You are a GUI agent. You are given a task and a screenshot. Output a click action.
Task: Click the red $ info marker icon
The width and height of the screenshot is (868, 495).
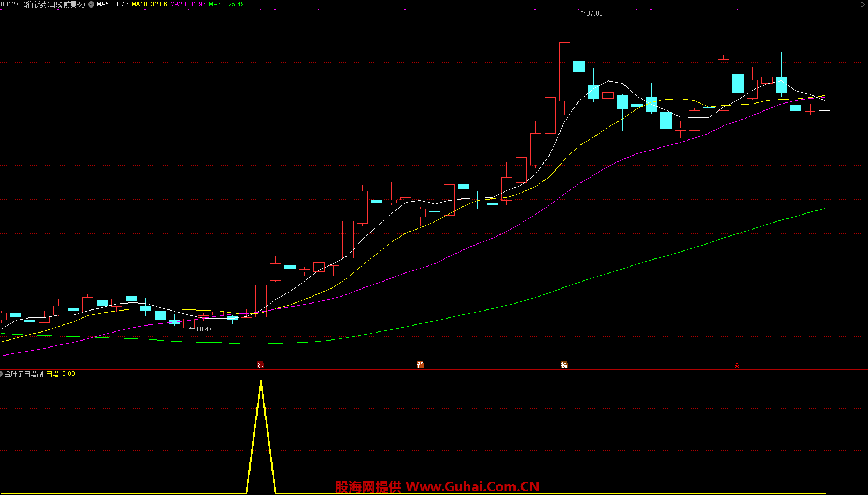(737, 366)
